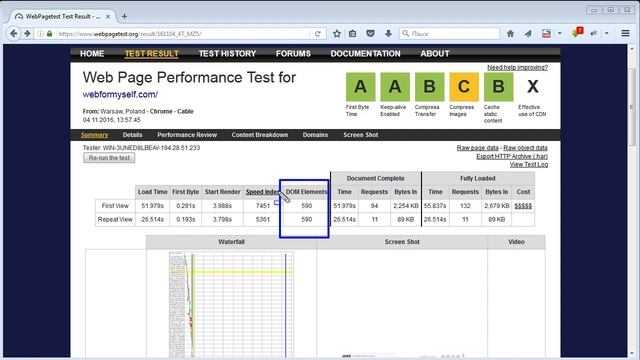
Task: Bookmark this page with star icon
Action: click(337, 34)
